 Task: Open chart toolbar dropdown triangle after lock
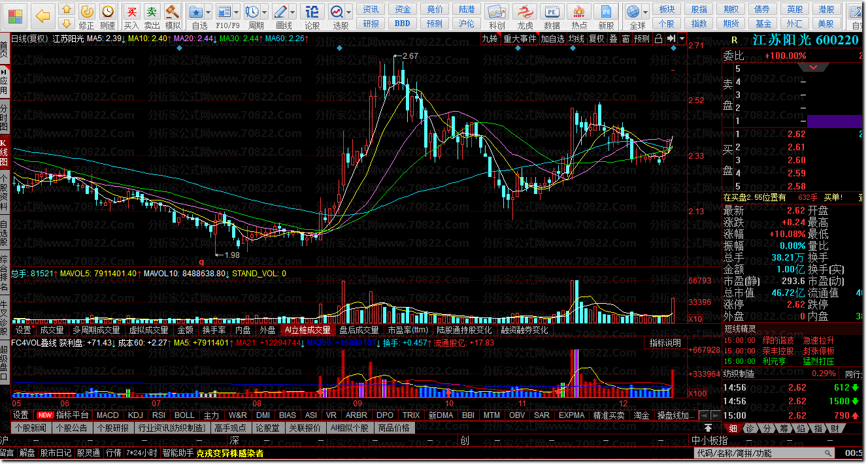[682, 39]
